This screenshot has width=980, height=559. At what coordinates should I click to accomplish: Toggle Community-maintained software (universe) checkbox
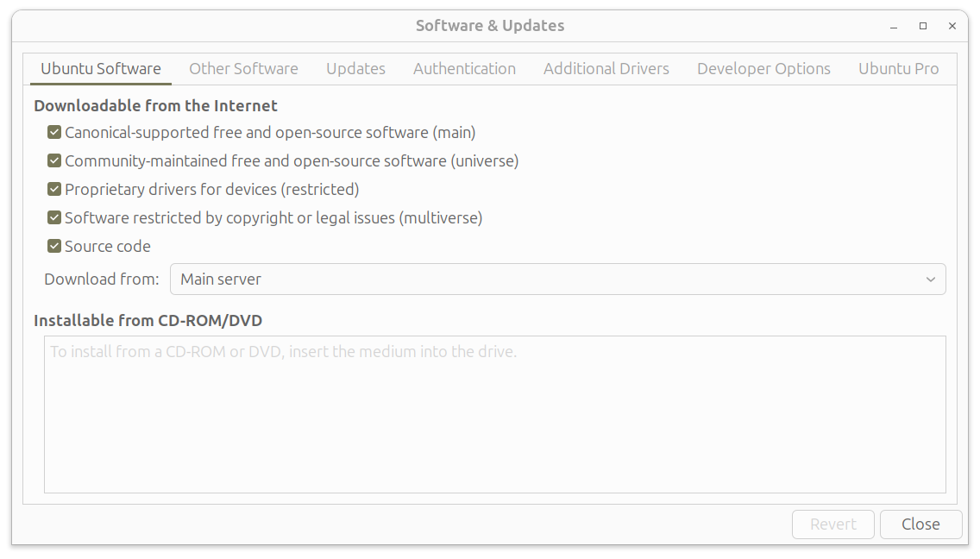pyautogui.click(x=54, y=161)
